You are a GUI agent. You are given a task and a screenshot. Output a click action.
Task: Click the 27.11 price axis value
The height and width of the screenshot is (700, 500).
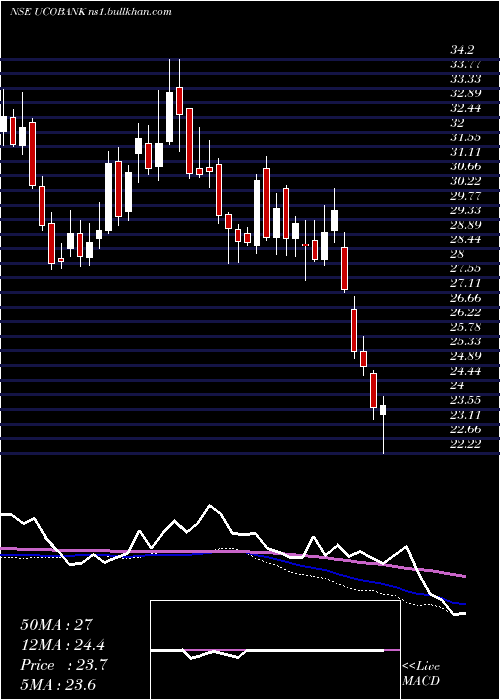coord(465,283)
